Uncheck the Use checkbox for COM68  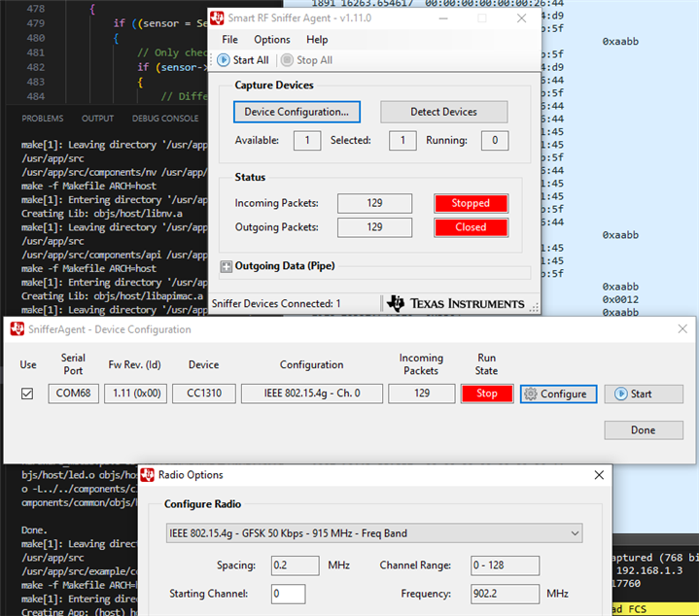pos(27,394)
